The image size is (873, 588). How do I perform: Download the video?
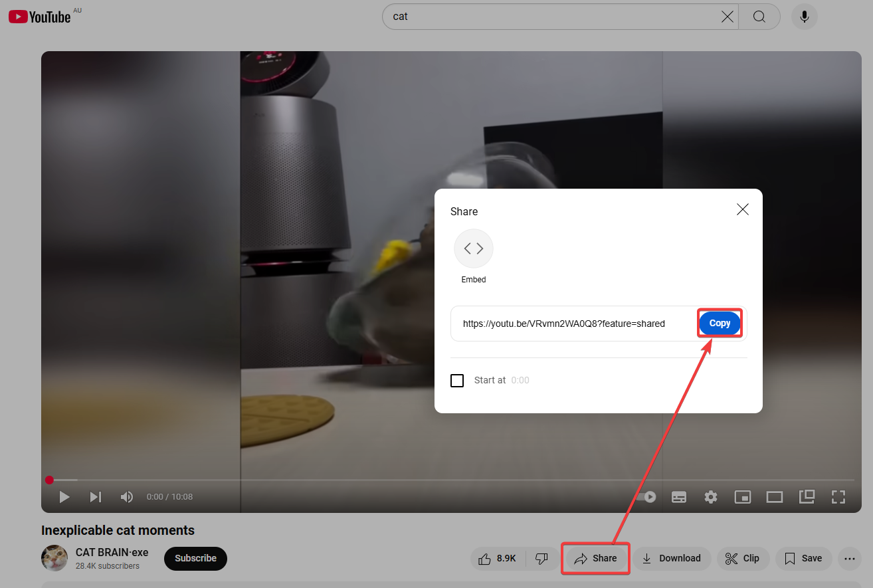coord(672,559)
